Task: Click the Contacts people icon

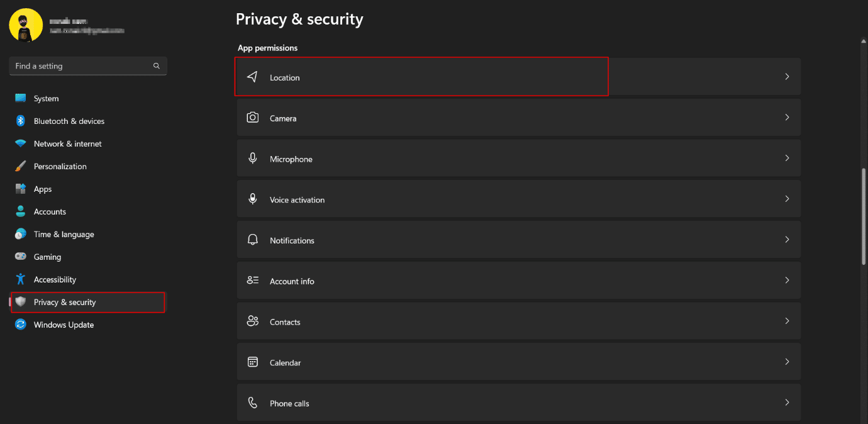Action: [252, 321]
